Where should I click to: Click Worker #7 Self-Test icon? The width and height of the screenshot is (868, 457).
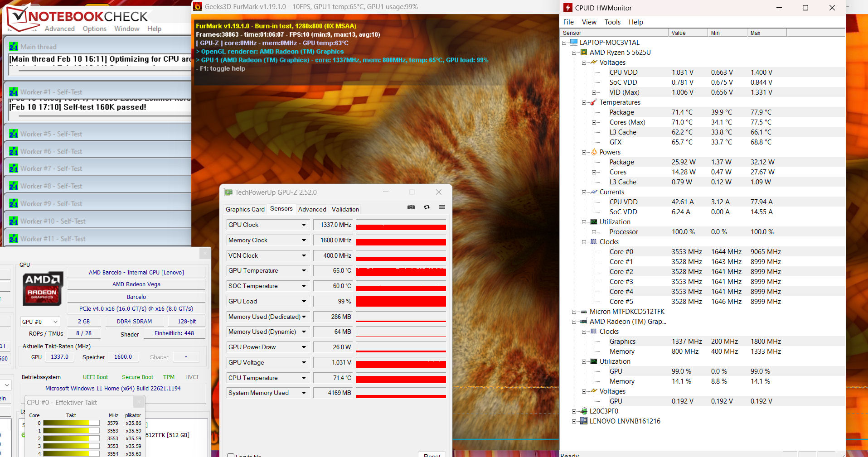(x=14, y=168)
